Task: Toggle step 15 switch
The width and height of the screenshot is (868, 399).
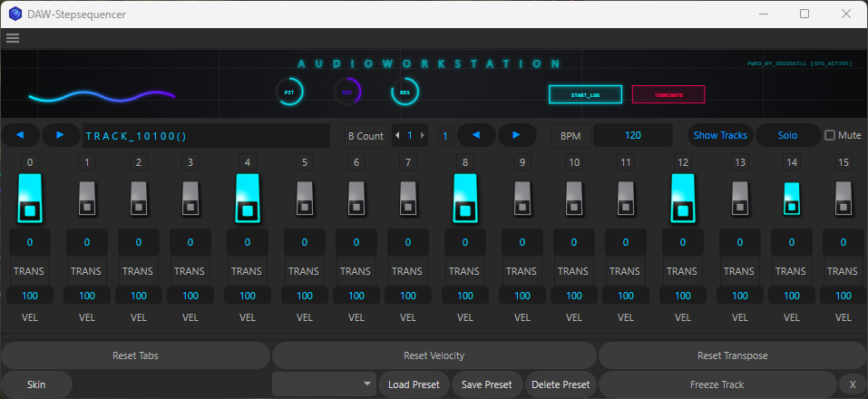Action: [844, 198]
